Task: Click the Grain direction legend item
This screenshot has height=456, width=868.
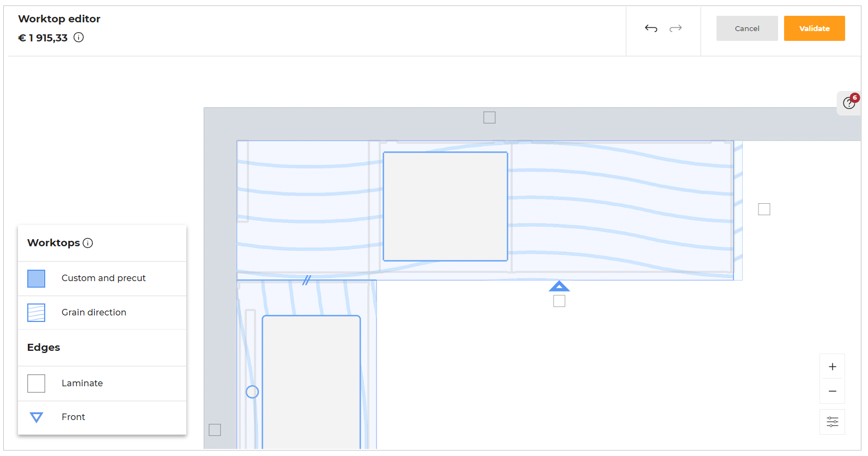Action: pyautogui.click(x=94, y=313)
